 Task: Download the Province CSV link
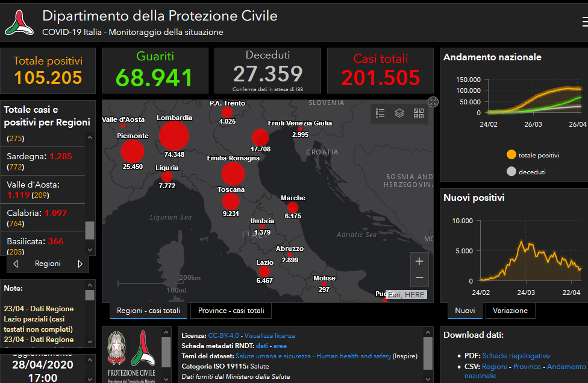(x=527, y=366)
